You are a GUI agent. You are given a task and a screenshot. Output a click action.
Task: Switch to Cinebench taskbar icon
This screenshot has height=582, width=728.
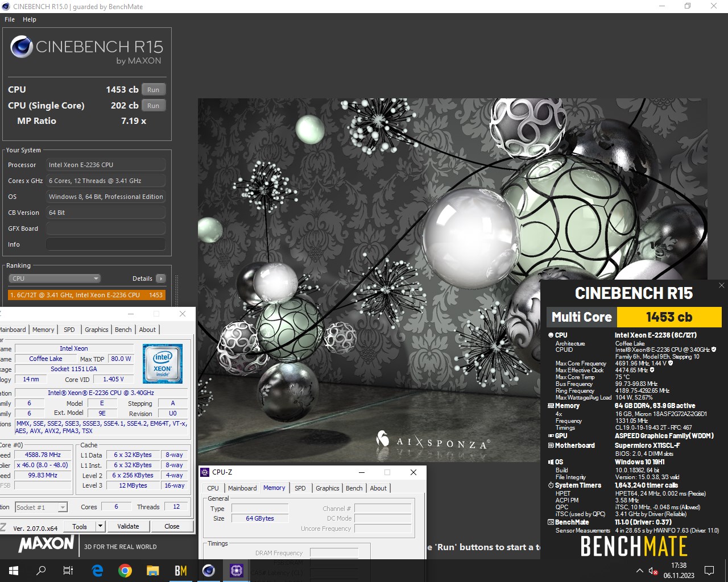point(209,571)
